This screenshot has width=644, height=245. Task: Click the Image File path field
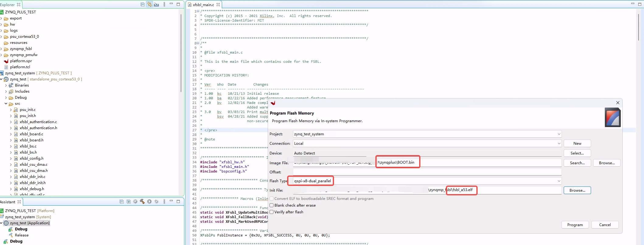(427, 163)
